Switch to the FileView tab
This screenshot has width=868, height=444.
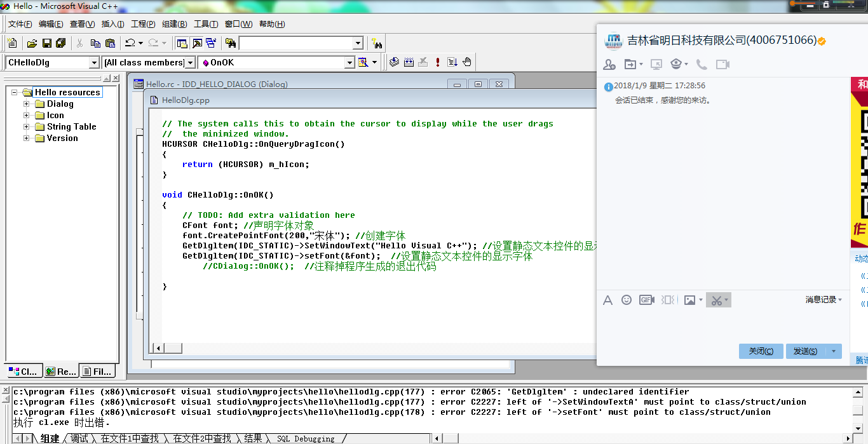coord(97,371)
